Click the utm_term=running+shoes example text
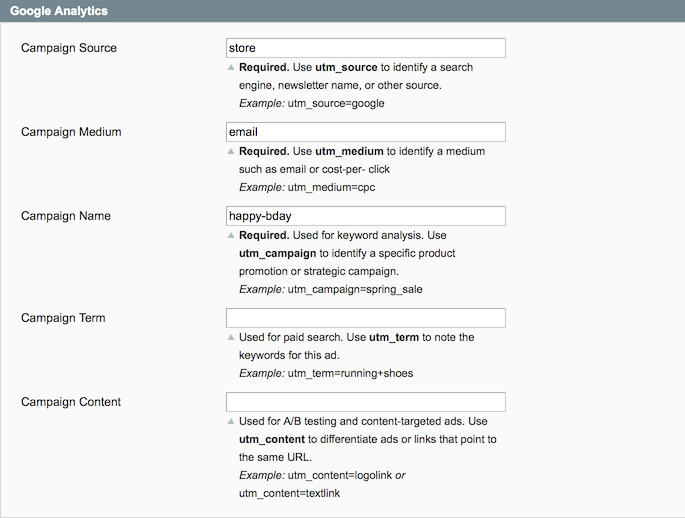This screenshot has width=685, height=518. point(350,373)
